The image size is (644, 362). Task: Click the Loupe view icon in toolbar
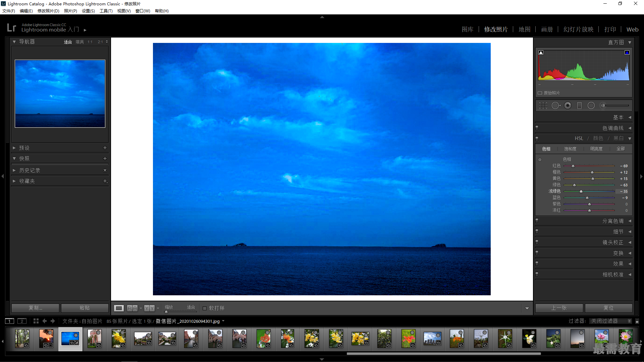(x=119, y=308)
